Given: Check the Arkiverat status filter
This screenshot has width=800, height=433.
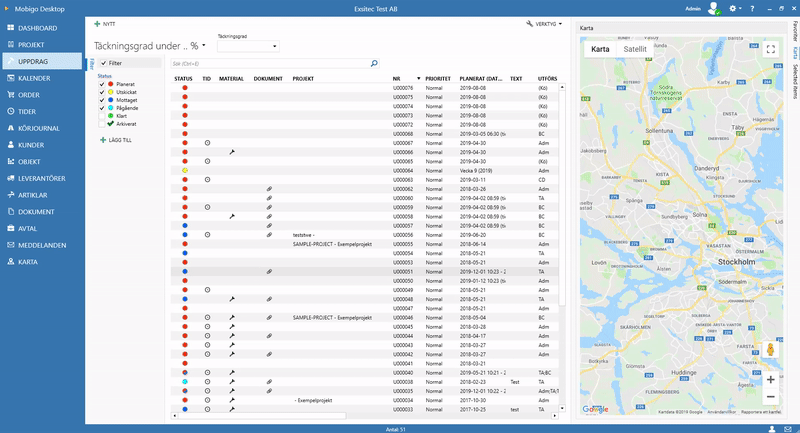Looking at the screenshot, I should pyautogui.click(x=102, y=124).
